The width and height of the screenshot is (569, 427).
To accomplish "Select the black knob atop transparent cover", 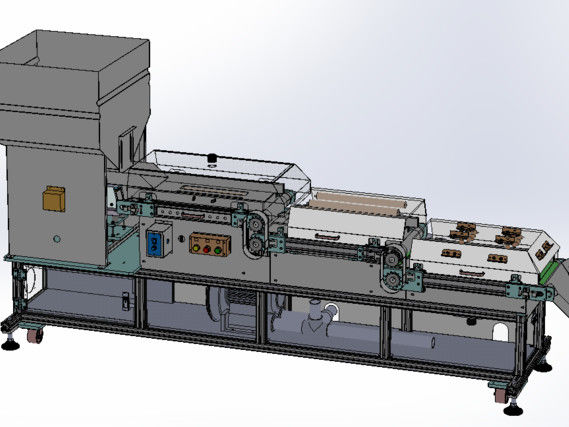I will [x=211, y=158].
